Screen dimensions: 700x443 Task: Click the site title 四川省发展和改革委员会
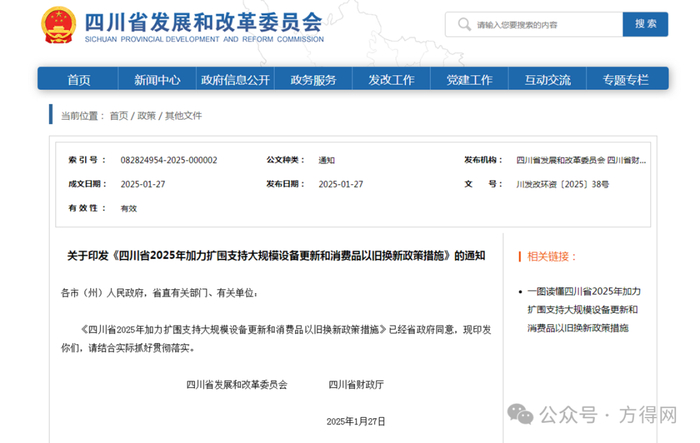click(204, 22)
